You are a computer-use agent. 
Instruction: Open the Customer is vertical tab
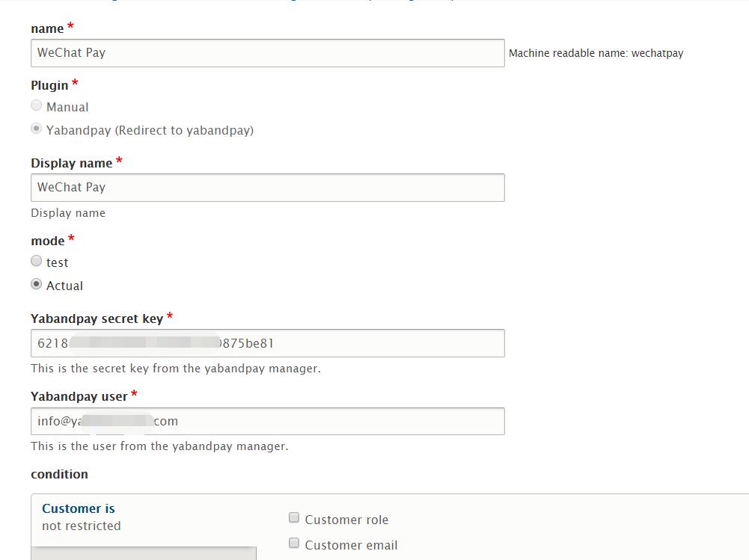click(x=79, y=509)
